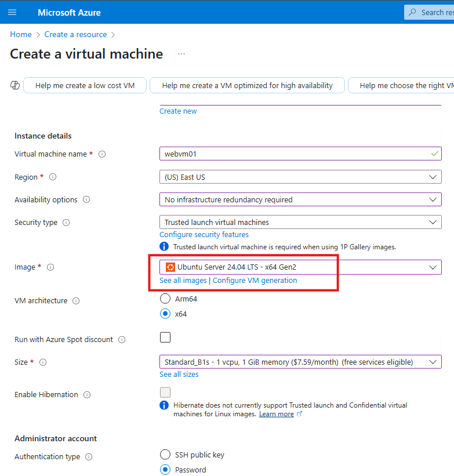Open See all sizes link
Image resolution: width=454 pixels, height=476 pixels.
coord(179,375)
